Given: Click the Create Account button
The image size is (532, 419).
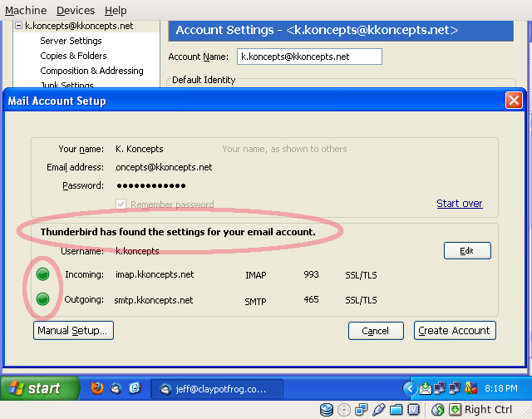Looking at the screenshot, I should (455, 330).
